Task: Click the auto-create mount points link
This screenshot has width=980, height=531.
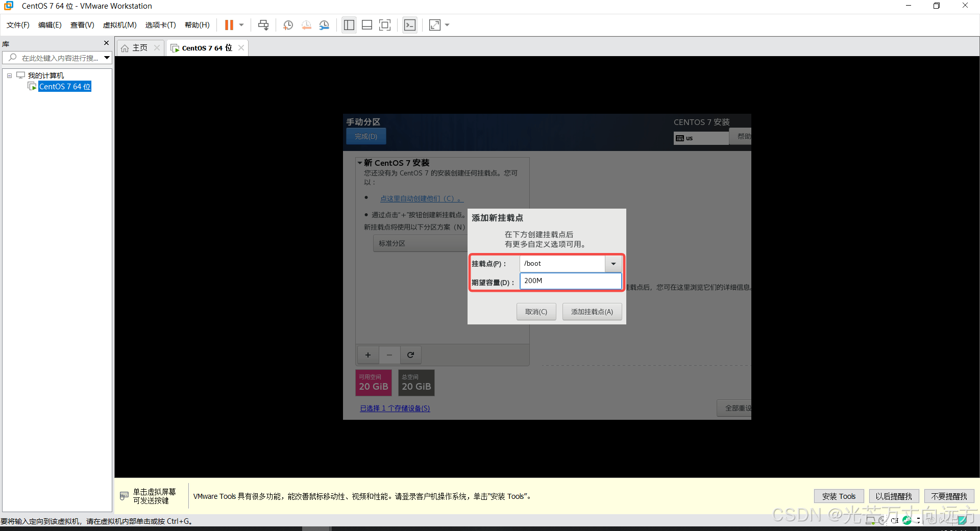Action: [421, 198]
